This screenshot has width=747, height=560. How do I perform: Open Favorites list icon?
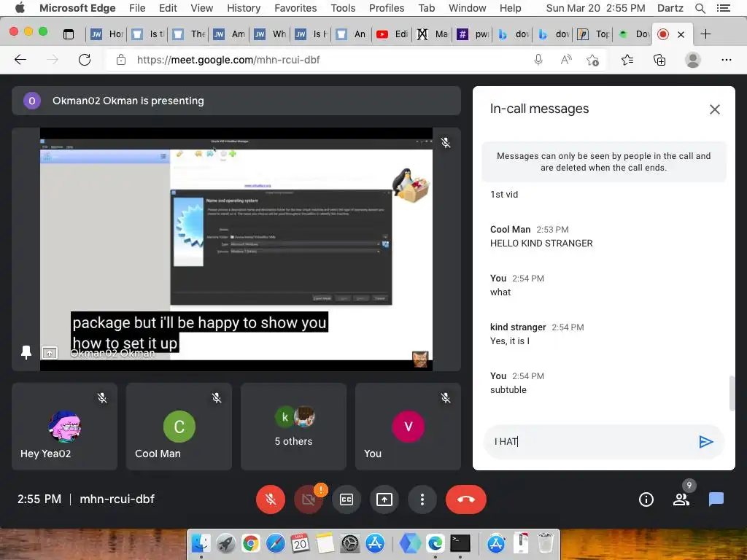pos(627,60)
